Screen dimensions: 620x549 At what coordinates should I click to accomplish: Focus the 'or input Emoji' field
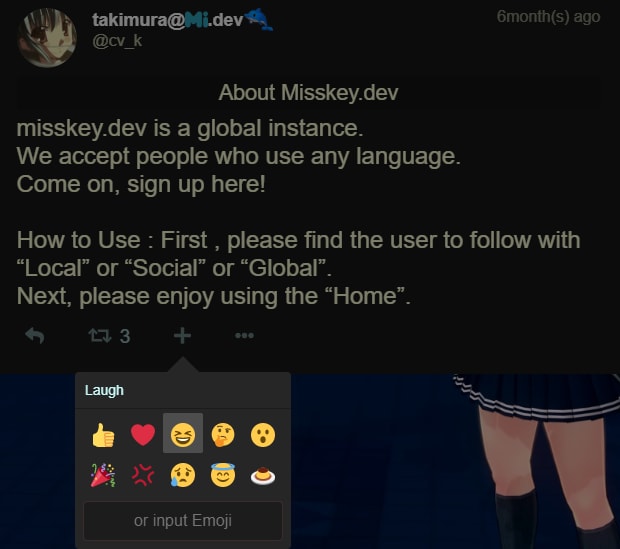click(x=183, y=521)
